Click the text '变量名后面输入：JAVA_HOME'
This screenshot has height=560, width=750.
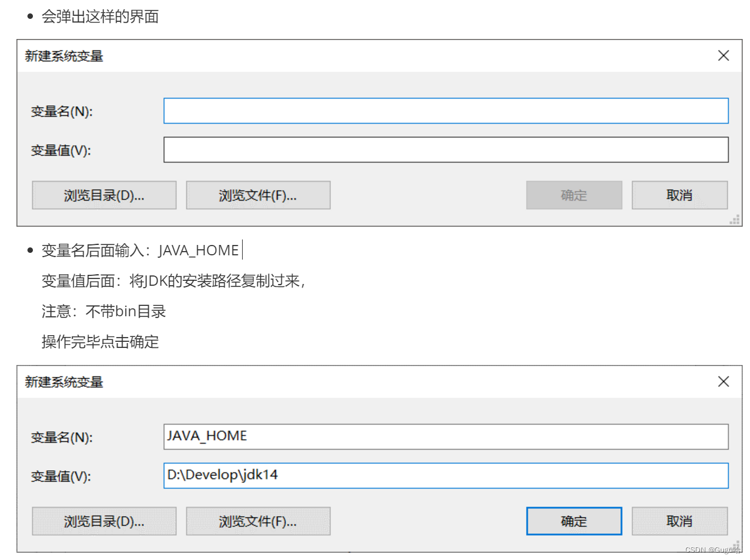click(x=140, y=250)
